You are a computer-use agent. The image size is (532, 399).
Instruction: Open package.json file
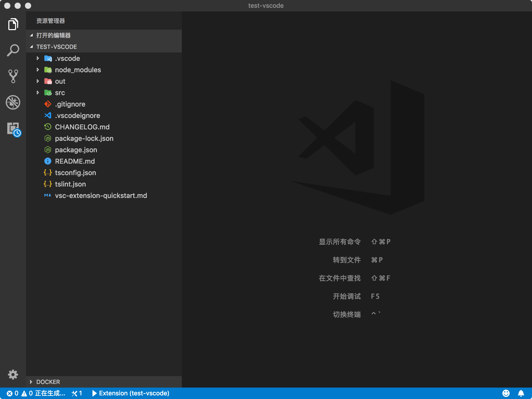(x=76, y=150)
